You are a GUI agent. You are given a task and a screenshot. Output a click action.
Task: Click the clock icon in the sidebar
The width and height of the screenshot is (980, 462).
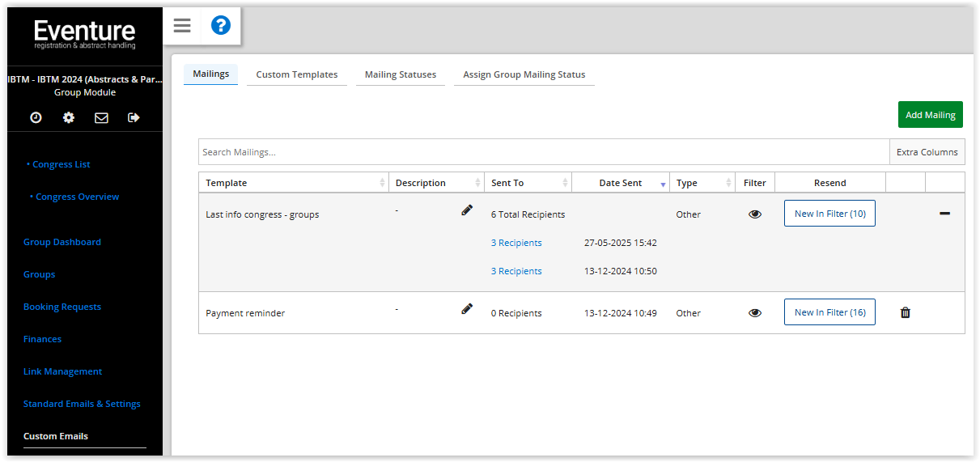(36, 118)
